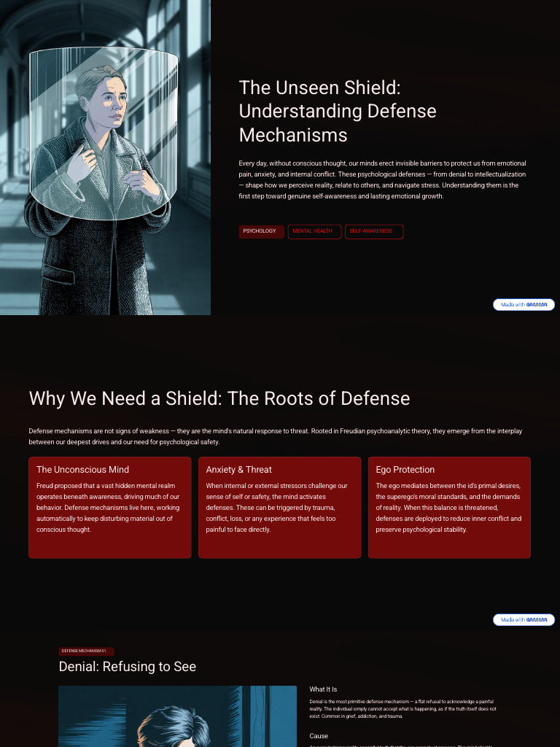This screenshot has width=560, height=747.
Task: Click The Unseen Shield title heading
Action: (x=338, y=111)
